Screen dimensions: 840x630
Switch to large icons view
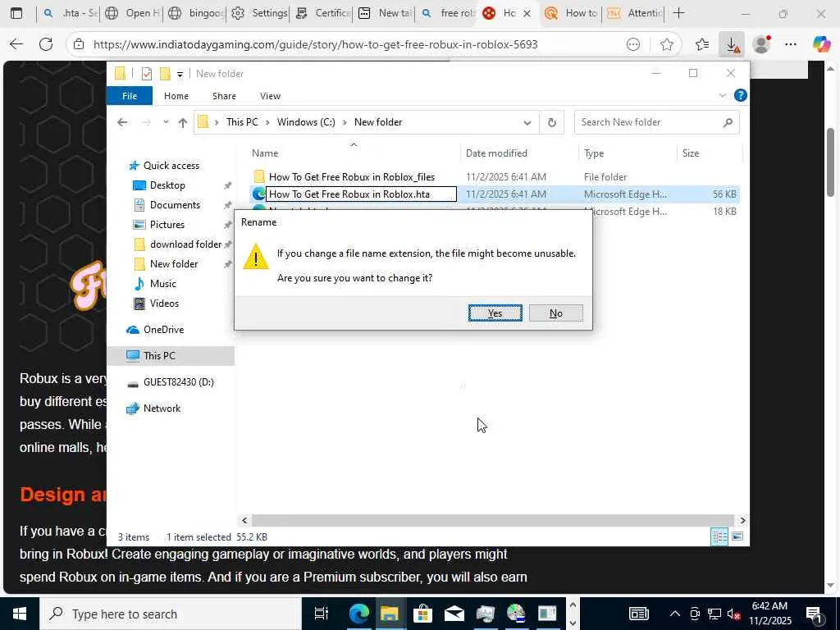[737, 536]
